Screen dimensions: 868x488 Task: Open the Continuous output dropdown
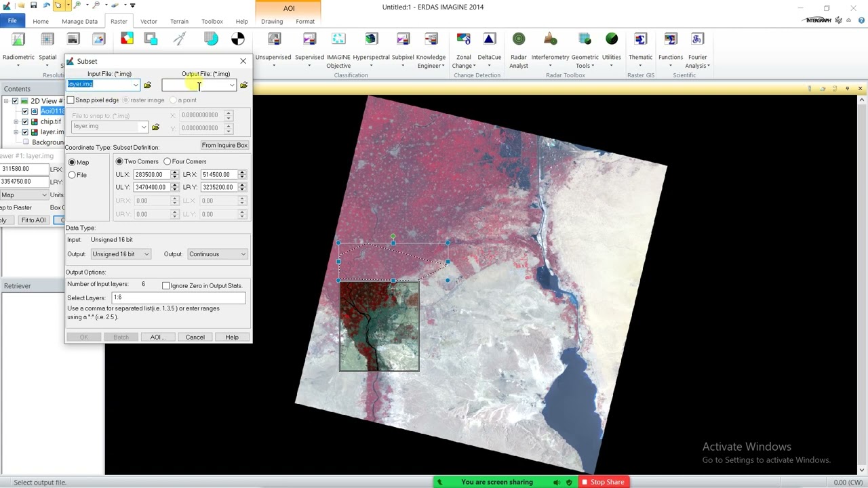tap(217, 254)
